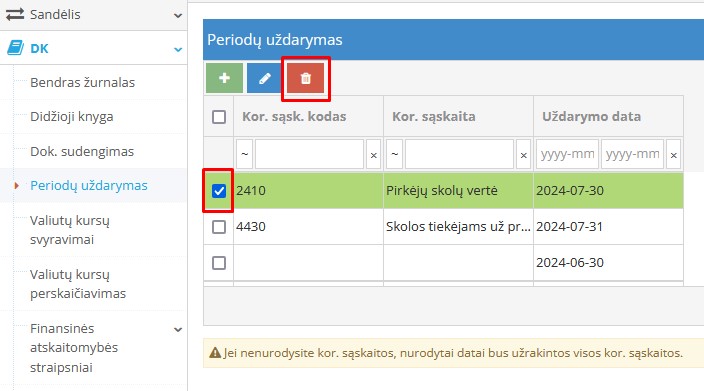
Task: Tick the select-all header checkbox
Action: [x=219, y=117]
